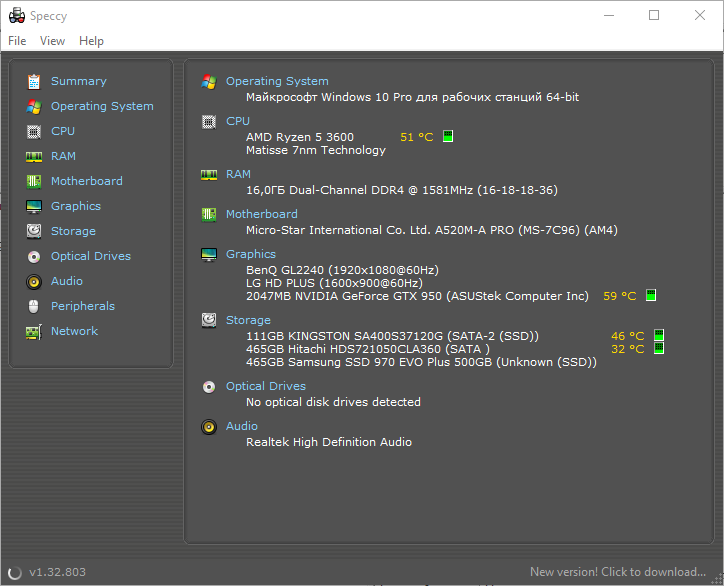The height and width of the screenshot is (586, 724).
Task: Select CPU in the sidebar
Action: click(x=63, y=131)
